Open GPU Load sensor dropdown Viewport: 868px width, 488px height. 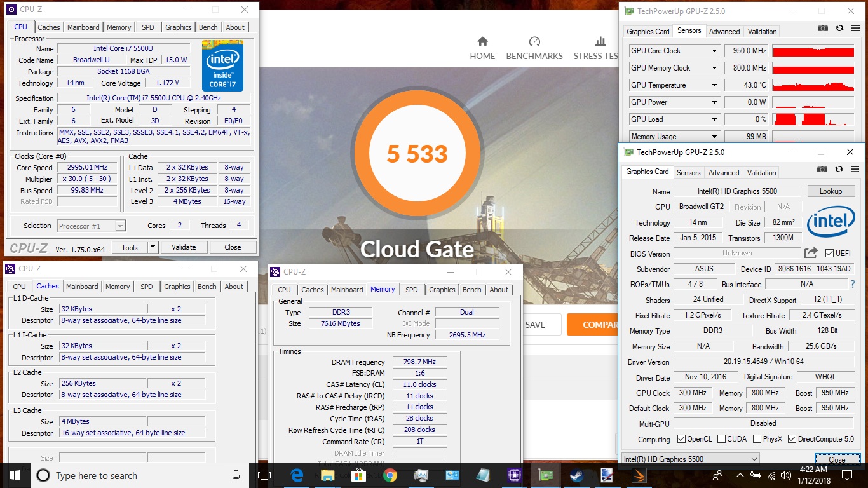coord(714,119)
